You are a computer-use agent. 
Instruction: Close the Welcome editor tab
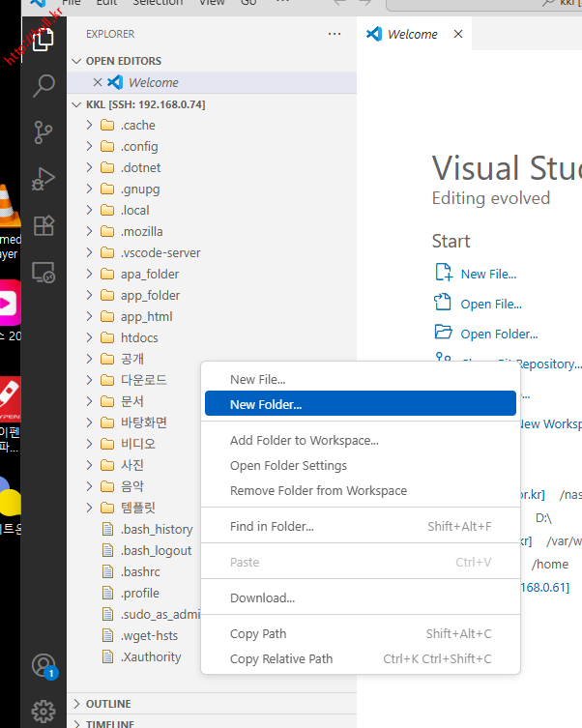[458, 34]
